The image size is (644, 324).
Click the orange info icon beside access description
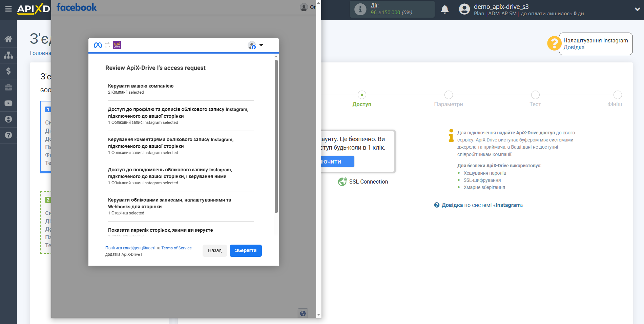(x=451, y=135)
